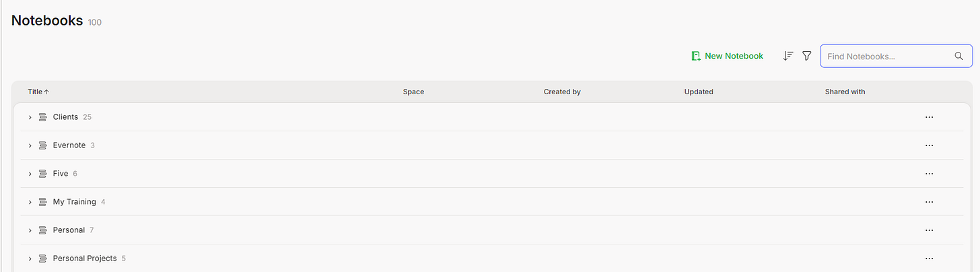This screenshot has width=980, height=272.
Task: Click the Clients stack icon
Action: pos(42,117)
